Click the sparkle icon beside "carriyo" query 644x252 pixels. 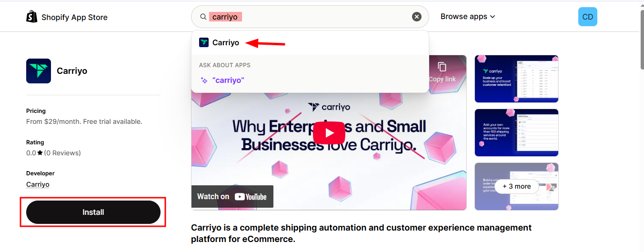click(204, 81)
